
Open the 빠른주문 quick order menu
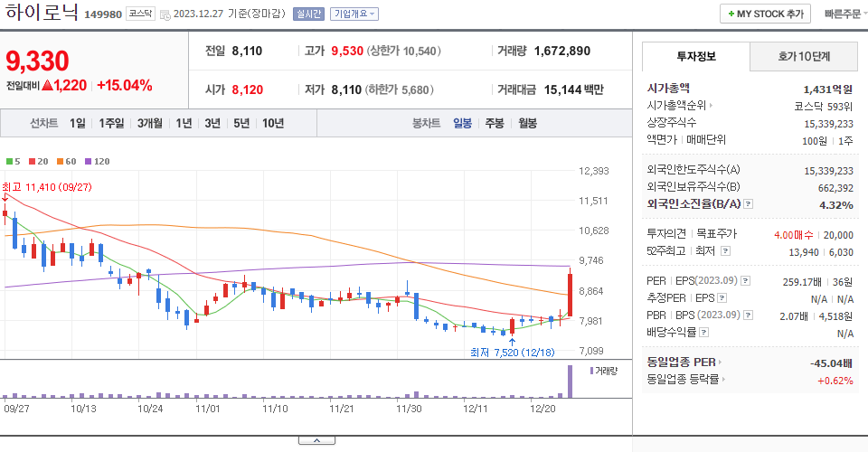(844, 14)
